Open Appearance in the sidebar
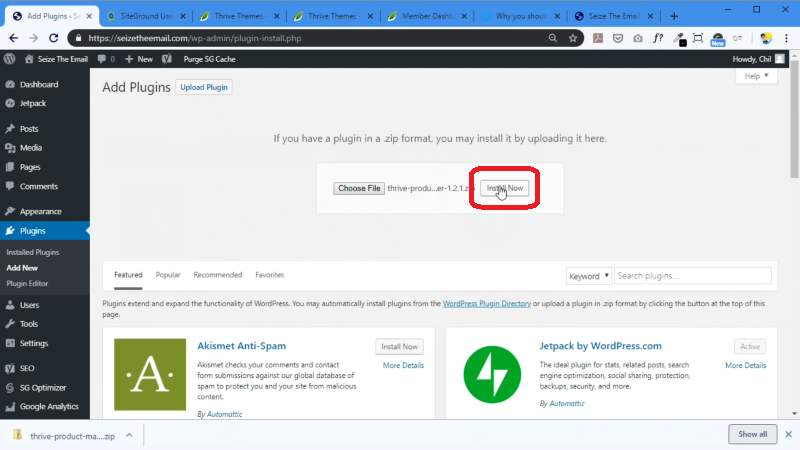Image resolution: width=800 pixels, height=450 pixels. pos(40,212)
